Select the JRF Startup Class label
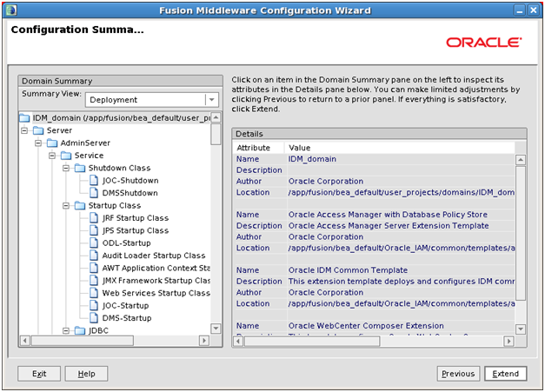Screen dimensions: 545x392 [136, 218]
